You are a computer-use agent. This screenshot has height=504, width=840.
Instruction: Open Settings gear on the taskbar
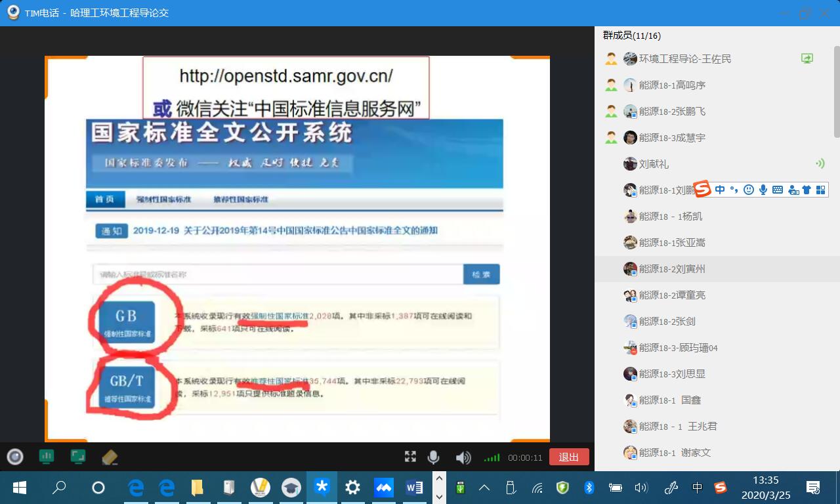[352, 487]
